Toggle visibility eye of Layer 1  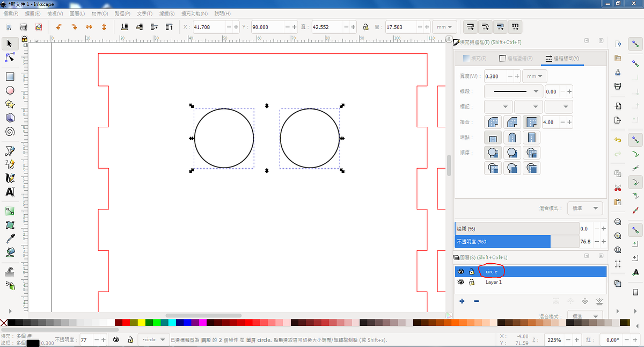click(460, 282)
